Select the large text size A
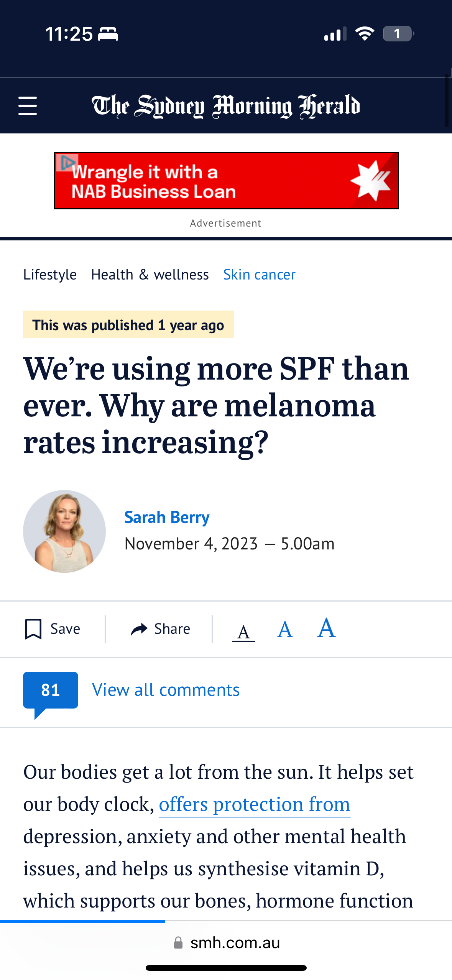Viewport: 452px width, 980px height. pyautogui.click(x=326, y=628)
